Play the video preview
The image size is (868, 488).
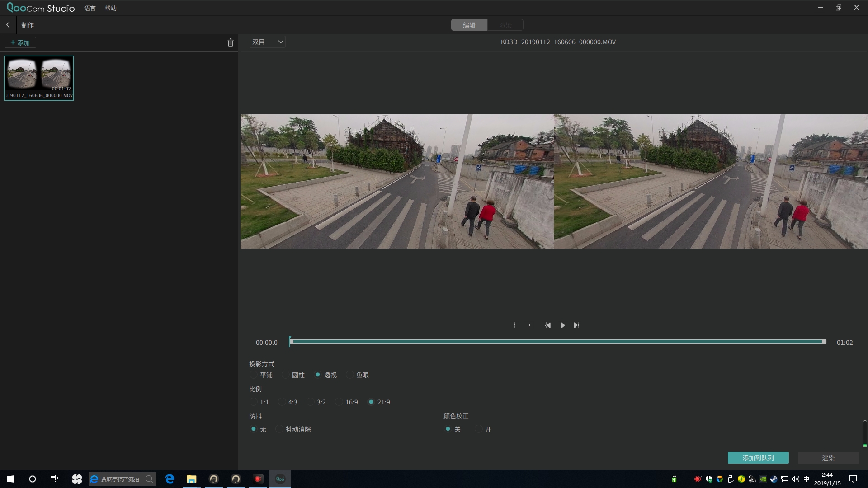coord(562,325)
